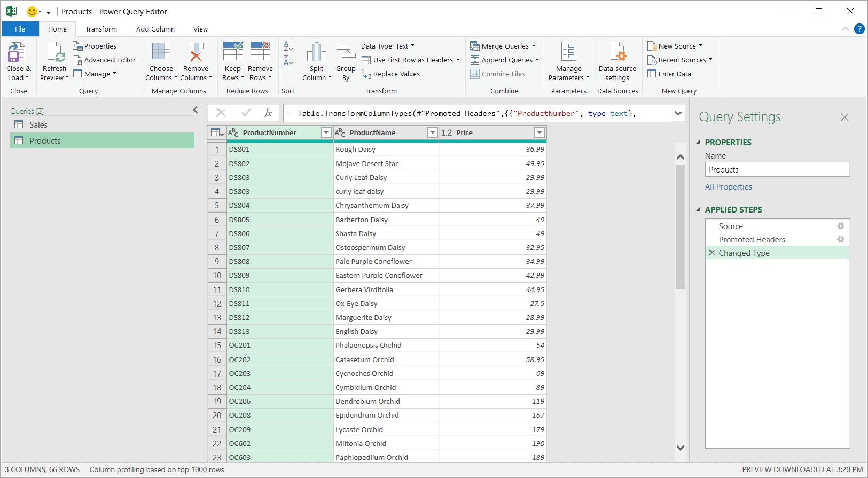The height and width of the screenshot is (478, 868).
Task: Open gear settings for Source step
Action: pos(841,226)
